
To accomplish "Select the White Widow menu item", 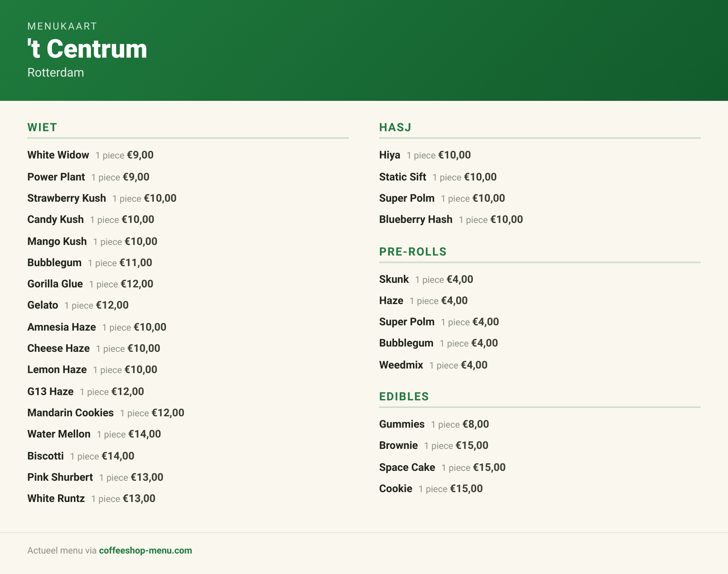I will coord(90,155).
